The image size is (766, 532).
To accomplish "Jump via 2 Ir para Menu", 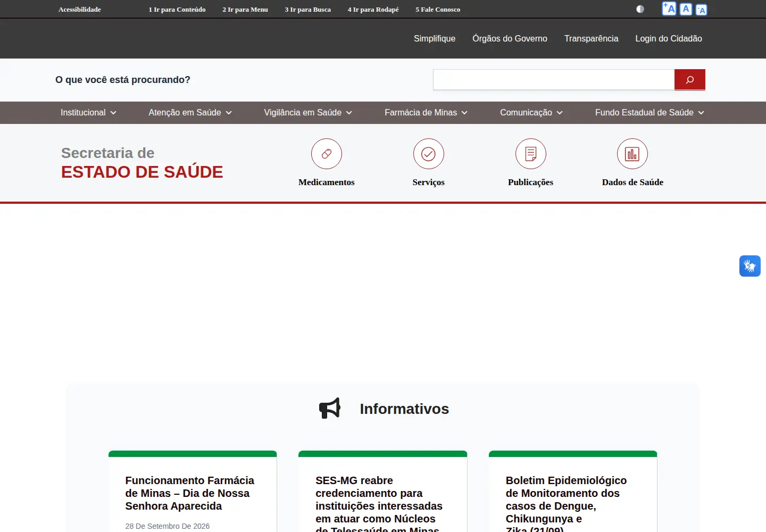I will coord(245,10).
